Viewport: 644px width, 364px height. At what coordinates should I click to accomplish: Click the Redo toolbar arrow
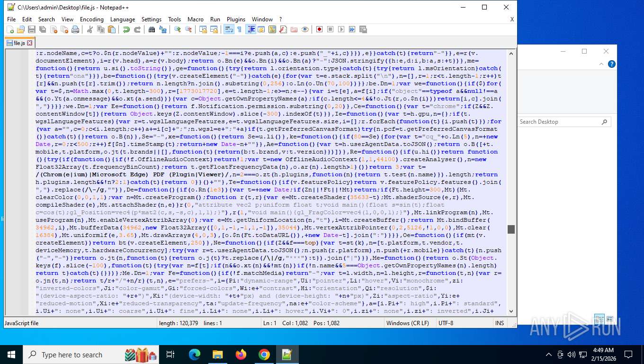click(137, 29)
